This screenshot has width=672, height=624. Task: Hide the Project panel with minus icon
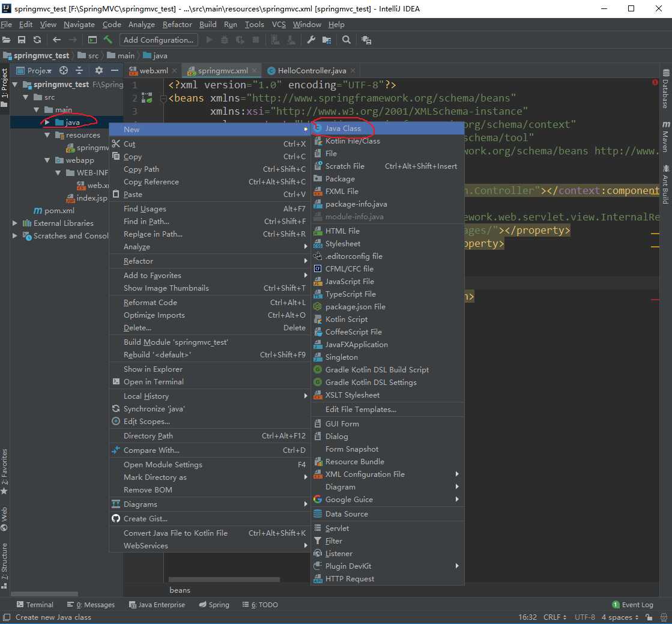tap(115, 70)
